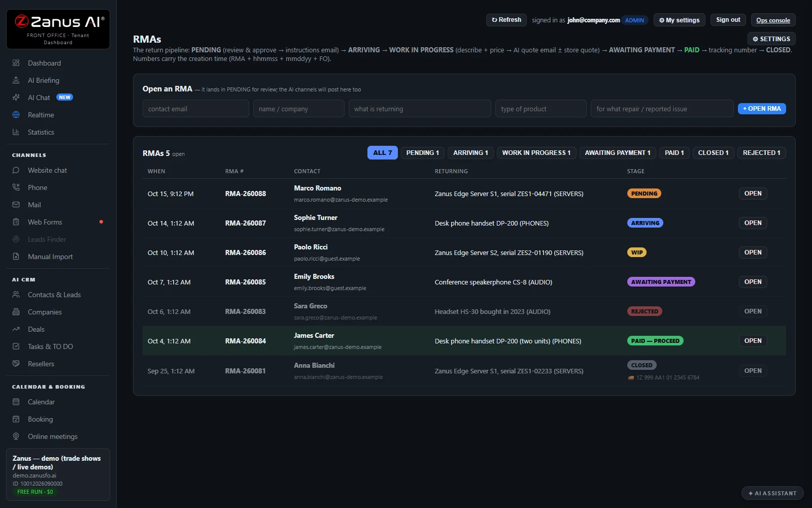Image resolution: width=812 pixels, height=508 pixels.
Task: Click Sign out button
Action: point(728,20)
